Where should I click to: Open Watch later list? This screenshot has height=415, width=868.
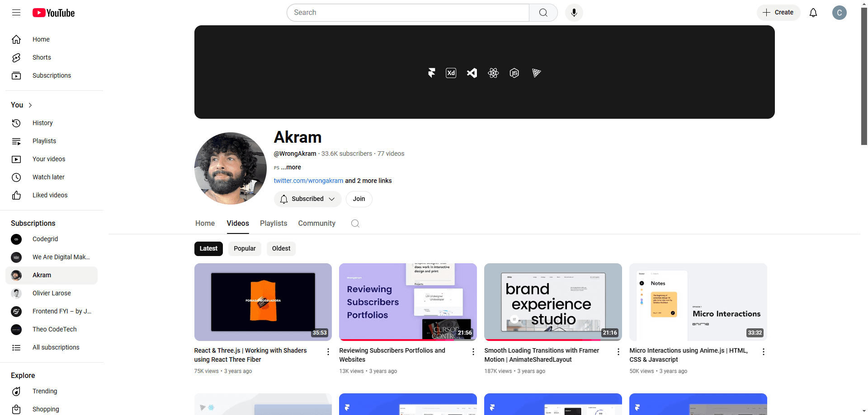52,177
